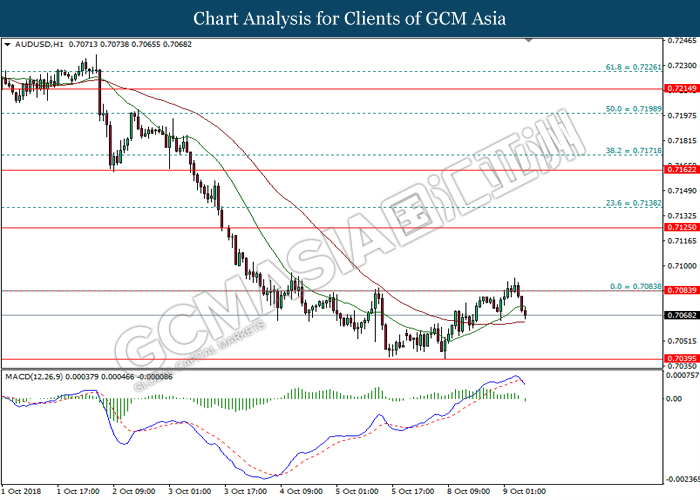Click the 0.70350 price axis value
The image size is (700, 500).
(682, 366)
